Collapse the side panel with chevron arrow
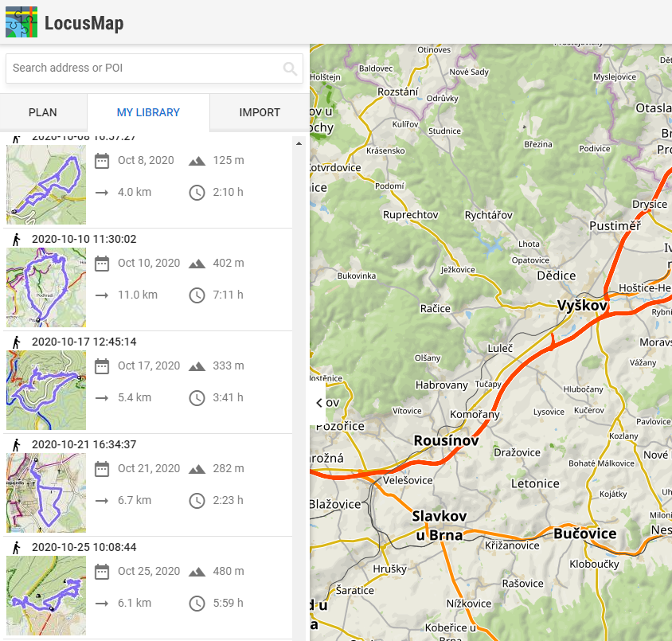 (x=318, y=403)
